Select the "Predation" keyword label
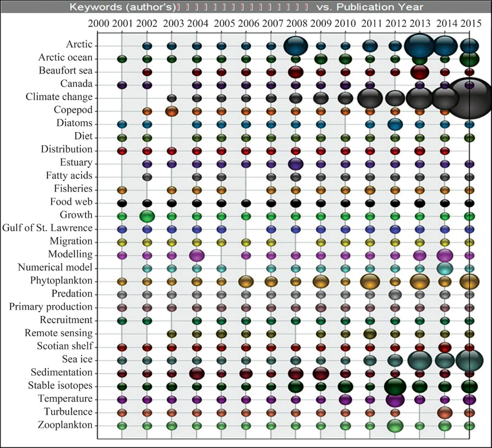492x448 pixels. [72, 293]
